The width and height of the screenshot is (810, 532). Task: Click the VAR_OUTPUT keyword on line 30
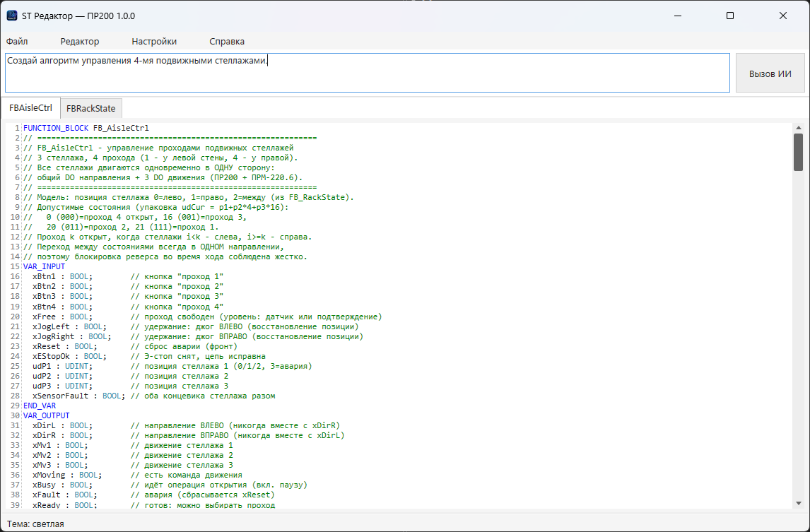(46, 415)
